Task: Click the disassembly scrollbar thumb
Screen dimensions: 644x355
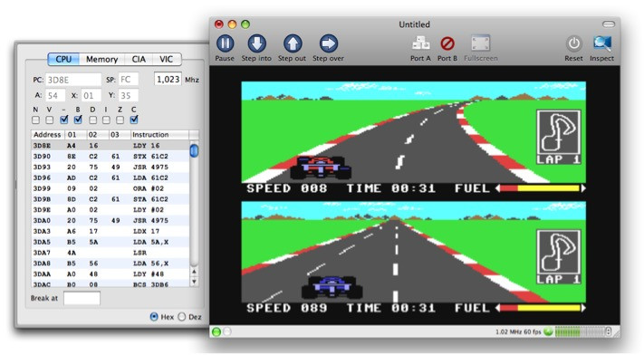Action: (x=194, y=150)
